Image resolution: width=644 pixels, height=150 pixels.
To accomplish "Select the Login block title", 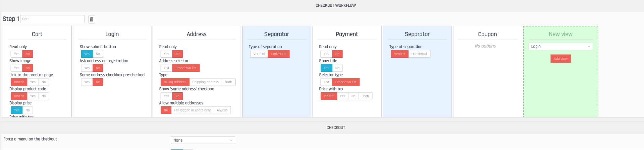I will click(x=112, y=34).
